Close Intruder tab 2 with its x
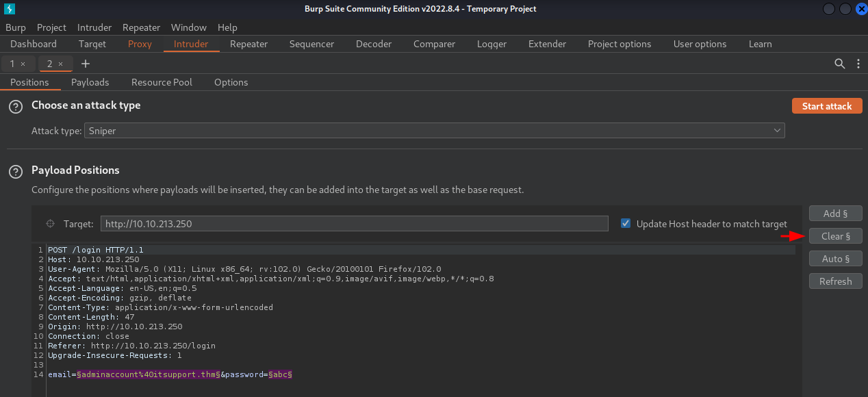Image resolution: width=868 pixels, height=397 pixels. click(60, 64)
